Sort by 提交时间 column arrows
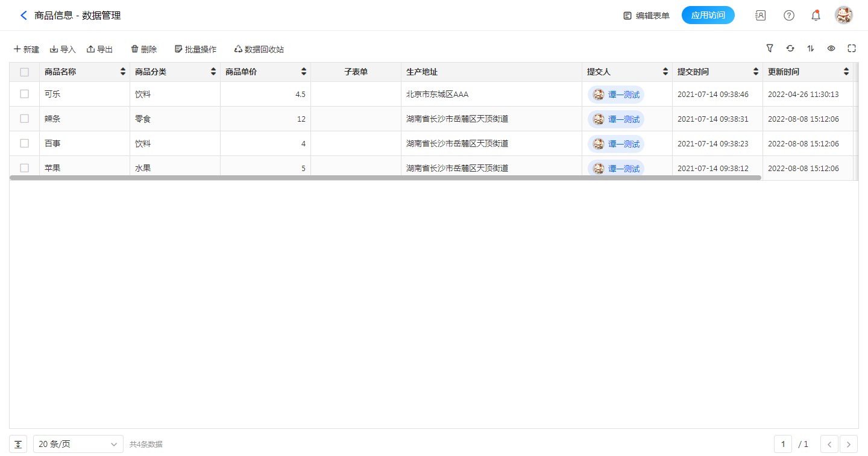The height and width of the screenshot is (456, 868). pos(756,72)
